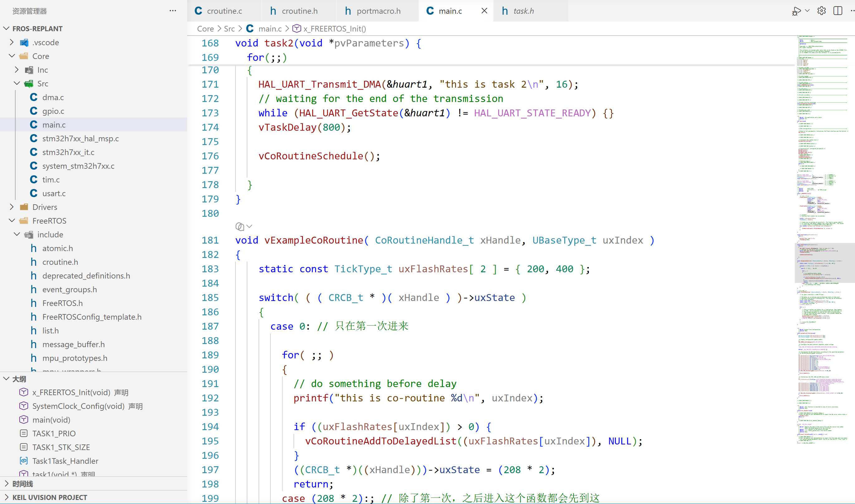The width and height of the screenshot is (855, 504).
Task: Click the CRCB_t type on line 185
Action: click(x=346, y=298)
